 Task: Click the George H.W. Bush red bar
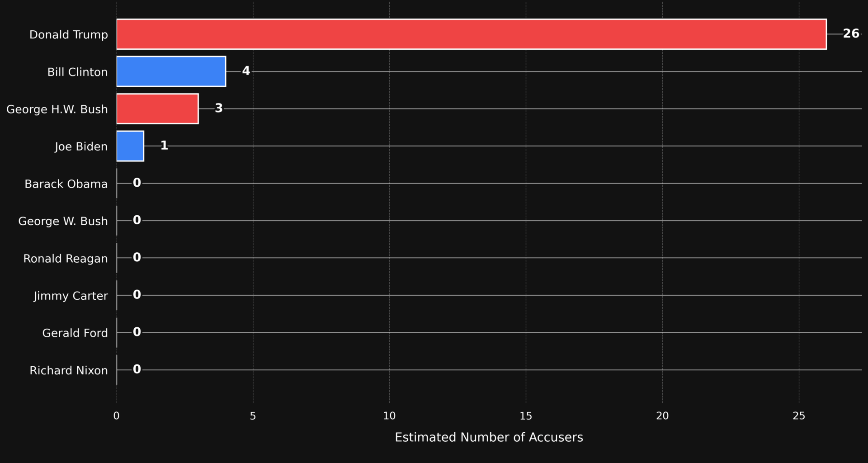tap(157, 109)
